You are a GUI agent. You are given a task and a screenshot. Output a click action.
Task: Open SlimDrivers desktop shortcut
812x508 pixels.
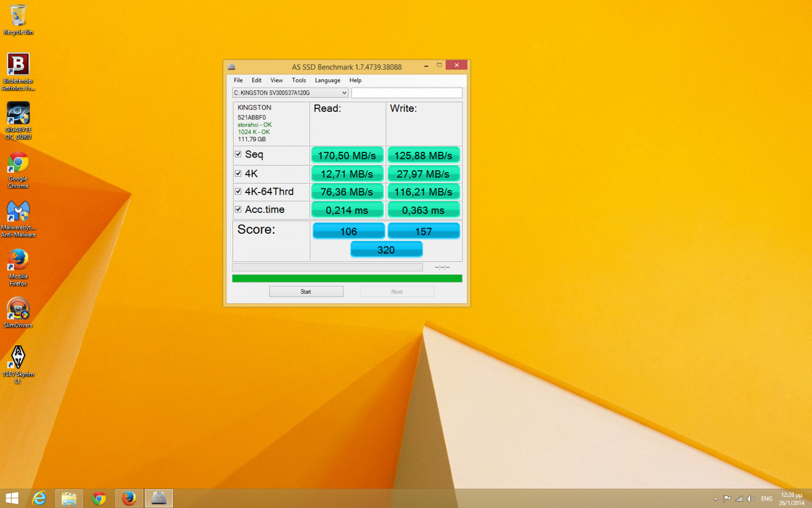(18, 313)
